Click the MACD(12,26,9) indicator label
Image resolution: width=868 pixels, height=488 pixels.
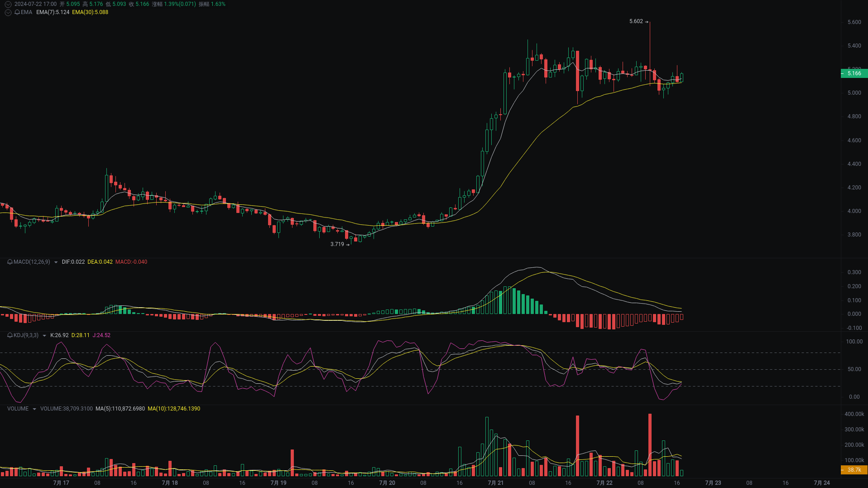pos(32,262)
